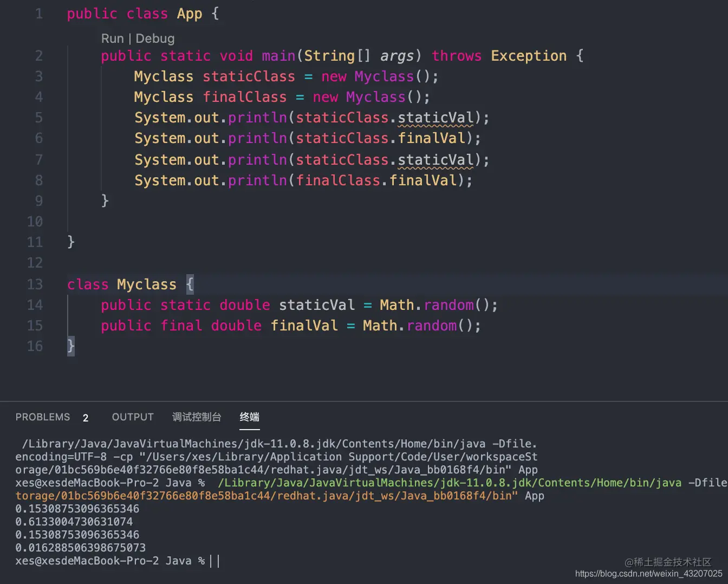The height and width of the screenshot is (584, 728).
Task: Click the opening brace on line 13
Action: (190, 284)
